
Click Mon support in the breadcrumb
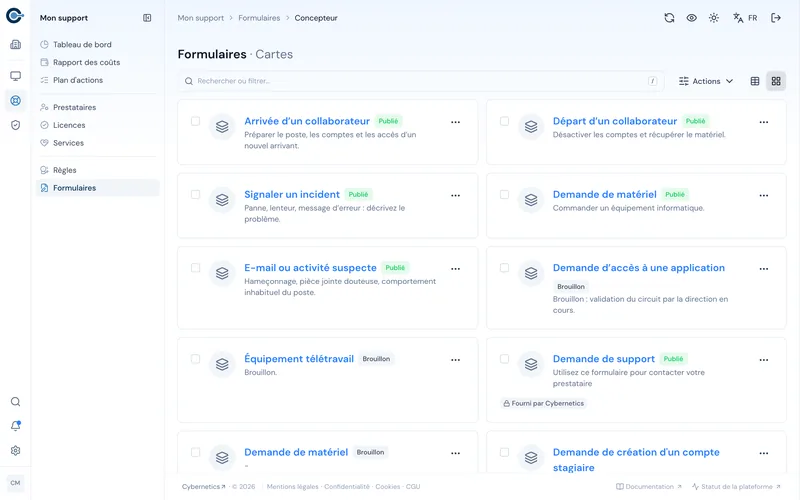pyautogui.click(x=201, y=18)
